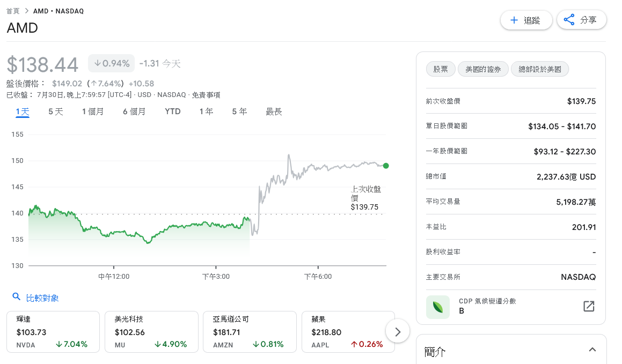The height and width of the screenshot is (364, 622).
Task: Go to 首頁 breadcrumb link
Action: (x=13, y=11)
